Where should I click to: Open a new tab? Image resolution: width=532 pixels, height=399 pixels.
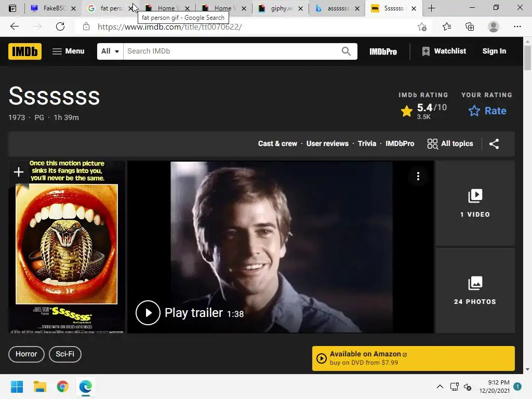point(431,8)
